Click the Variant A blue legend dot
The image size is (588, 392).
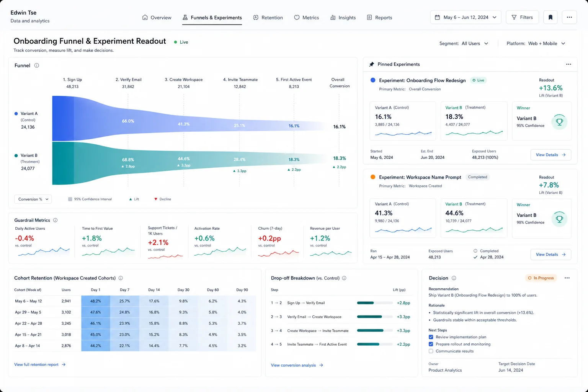16,114
